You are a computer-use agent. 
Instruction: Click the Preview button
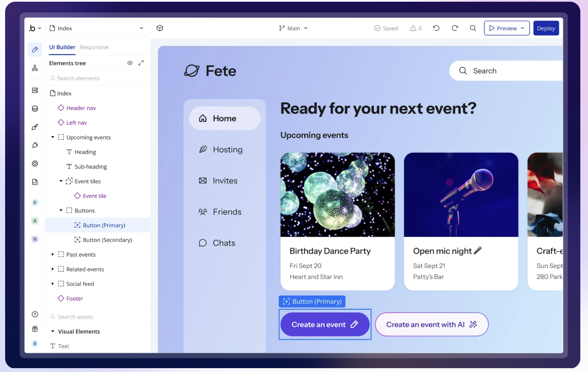(507, 28)
